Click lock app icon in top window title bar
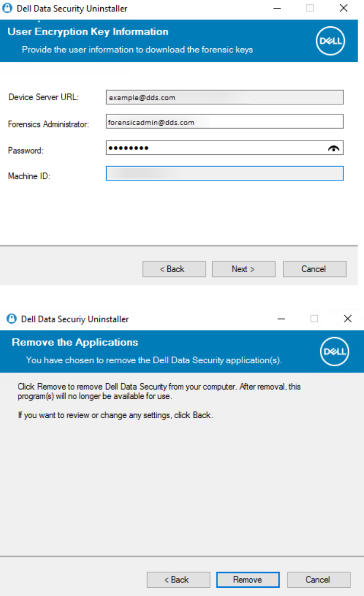This screenshot has height=596, width=364. (x=8, y=8)
